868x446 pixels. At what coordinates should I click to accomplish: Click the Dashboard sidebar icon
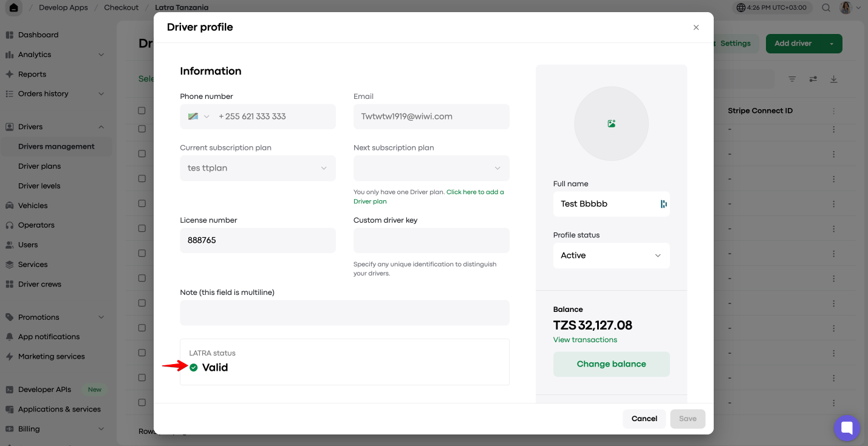point(9,35)
